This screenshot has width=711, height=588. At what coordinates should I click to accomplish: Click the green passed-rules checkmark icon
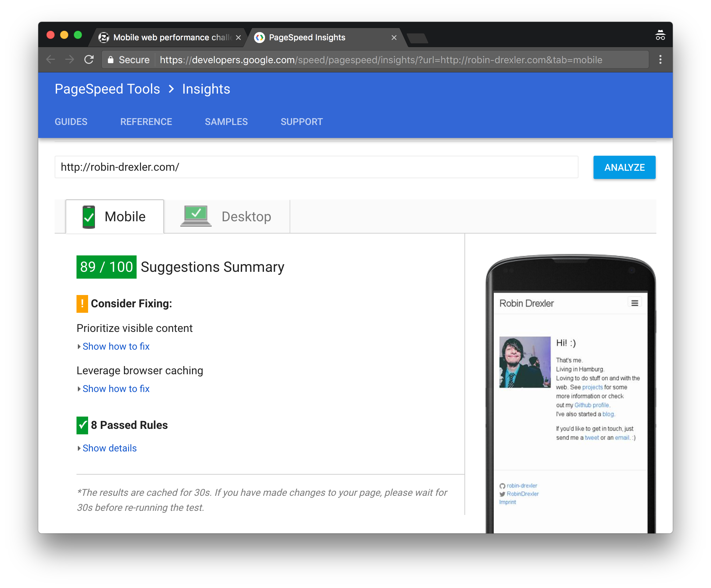click(82, 425)
